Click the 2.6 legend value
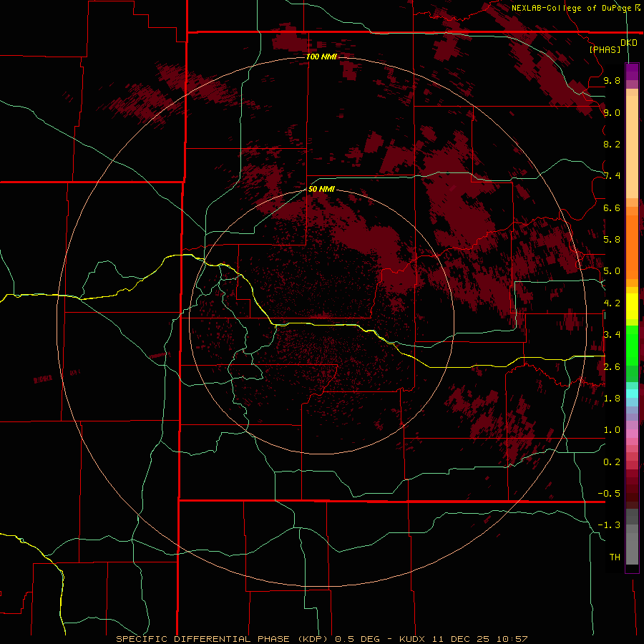Image resolution: width=644 pixels, height=644 pixels. 612,367
